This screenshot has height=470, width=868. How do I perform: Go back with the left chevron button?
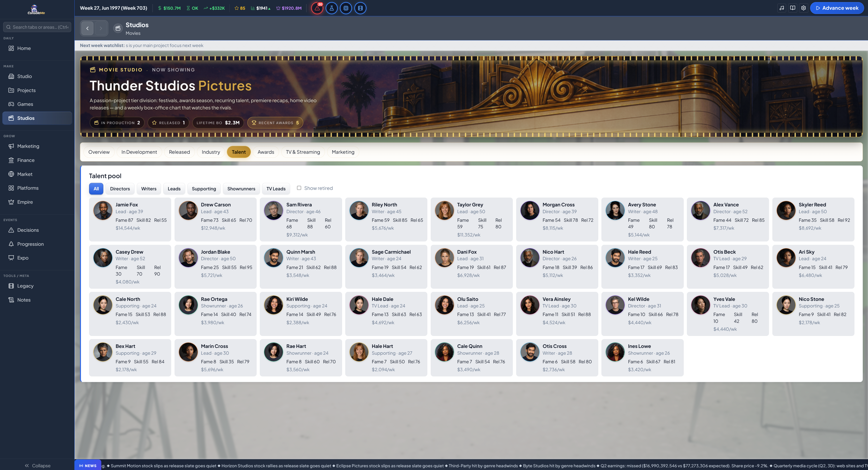click(87, 28)
